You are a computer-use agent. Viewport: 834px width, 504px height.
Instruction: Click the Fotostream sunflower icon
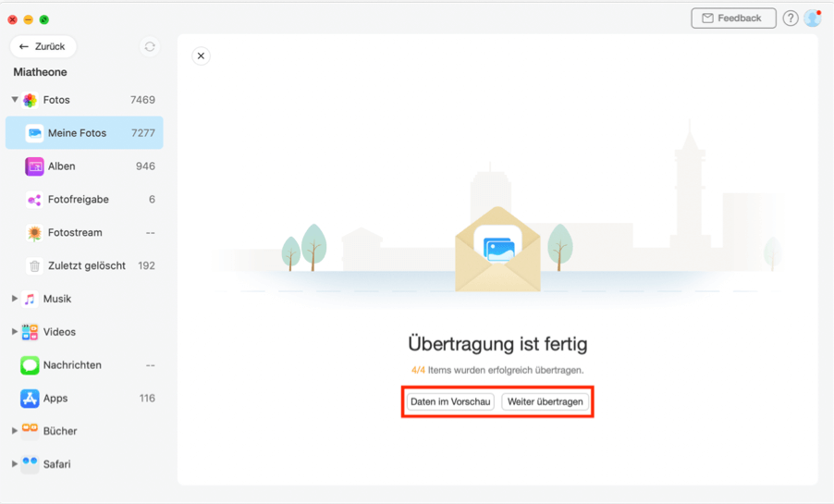[34, 233]
